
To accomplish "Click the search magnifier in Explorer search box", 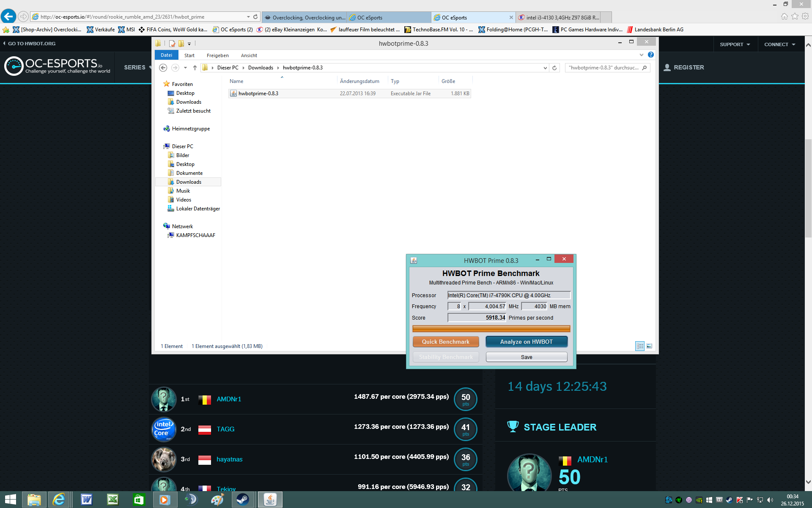I will click(645, 68).
